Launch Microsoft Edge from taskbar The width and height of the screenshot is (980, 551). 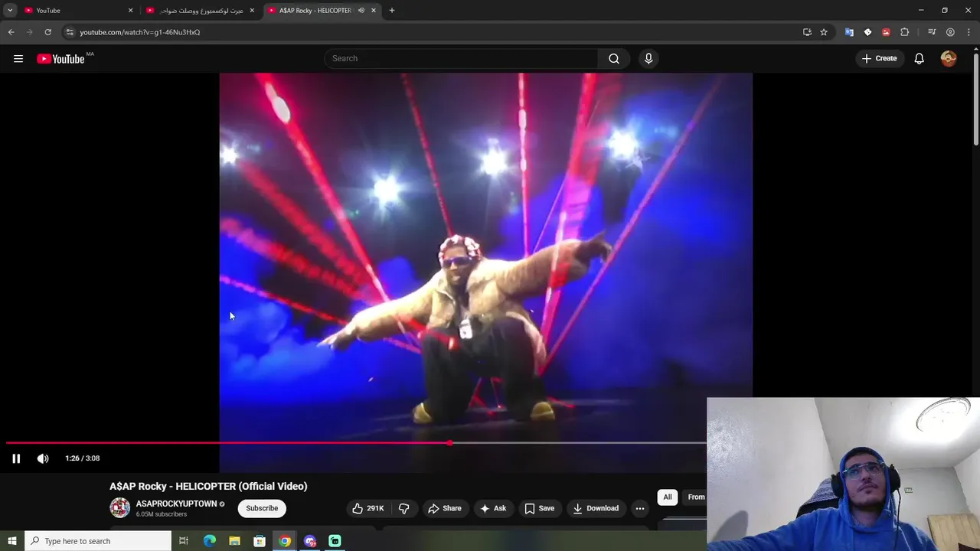[x=210, y=541]
